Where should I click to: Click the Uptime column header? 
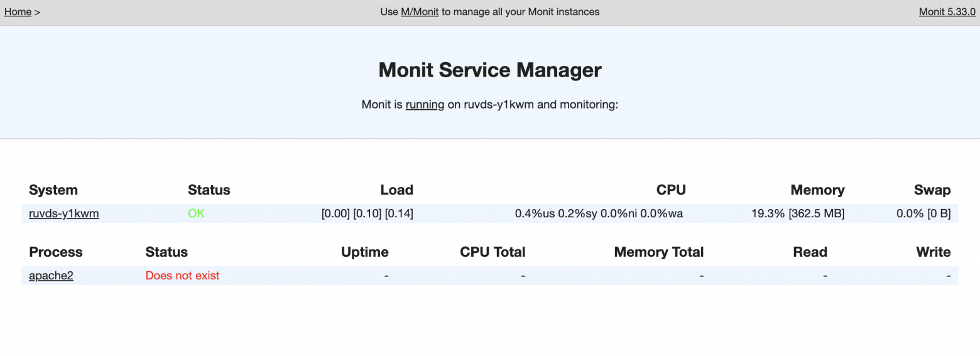364,252
